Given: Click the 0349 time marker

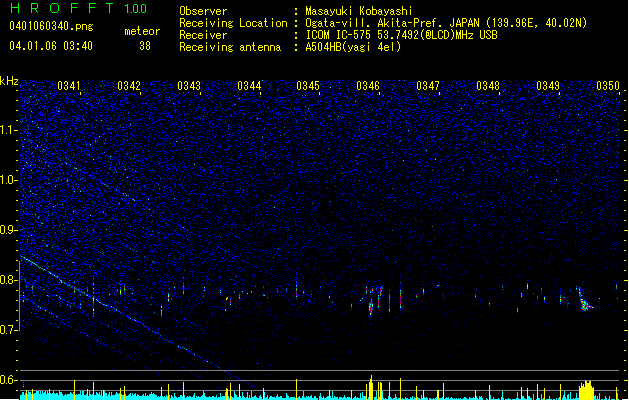Looking at the screenshot, I should pyautogui.click(x=548, y=86).
